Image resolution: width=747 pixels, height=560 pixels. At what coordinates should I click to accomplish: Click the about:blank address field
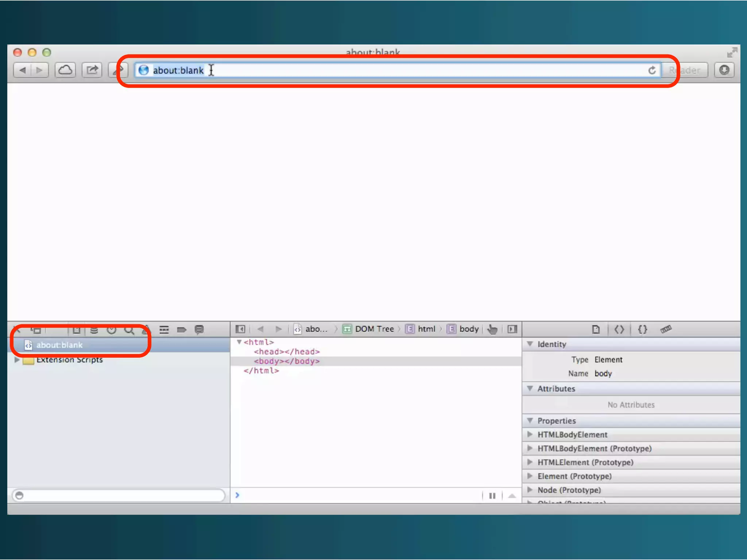point(365,70)
